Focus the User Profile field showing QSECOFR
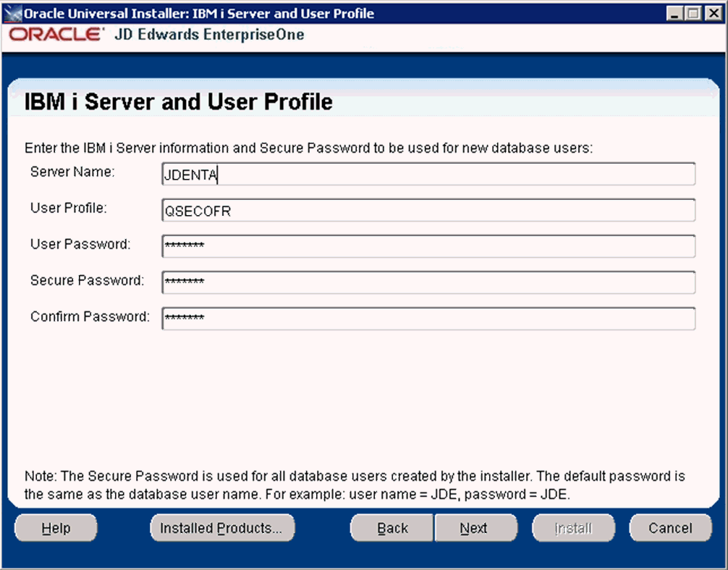This screenshot has height=570, width=728. click(x=428, y=211)
